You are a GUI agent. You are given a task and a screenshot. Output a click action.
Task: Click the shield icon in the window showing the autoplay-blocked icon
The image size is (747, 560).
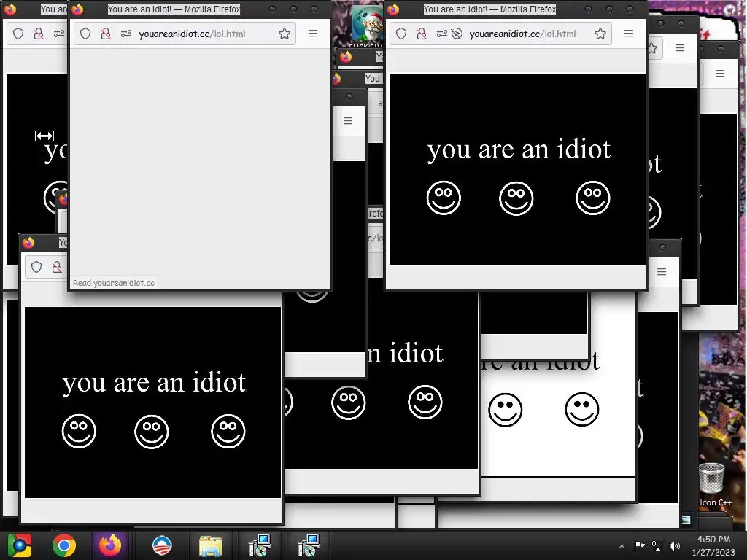click(401, 34)
